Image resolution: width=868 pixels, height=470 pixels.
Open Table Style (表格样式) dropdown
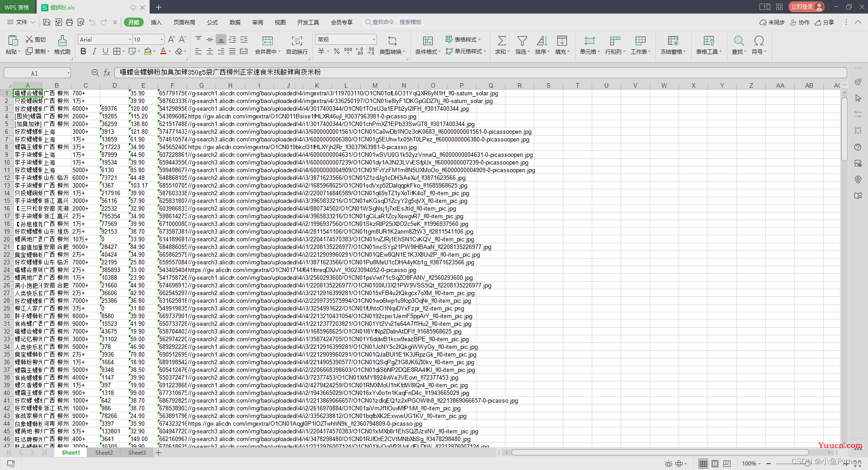tap(463, 39)
